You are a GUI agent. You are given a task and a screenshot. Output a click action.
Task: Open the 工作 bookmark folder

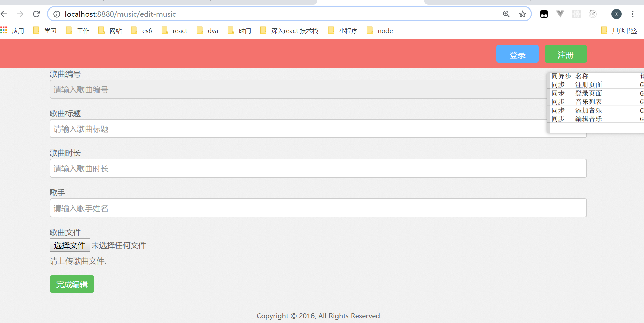coord(77,31)
